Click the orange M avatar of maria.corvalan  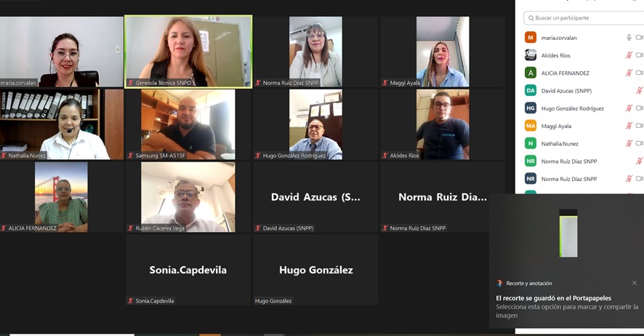pyautogui.click(x=531, y=37)
